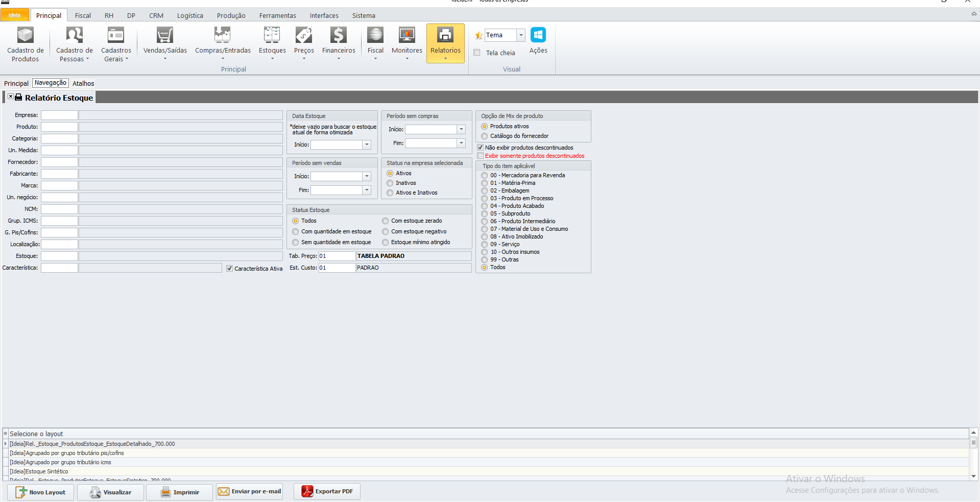Open the Monitores icon
This screenshot has width=980, height=502.
[407, 36]
